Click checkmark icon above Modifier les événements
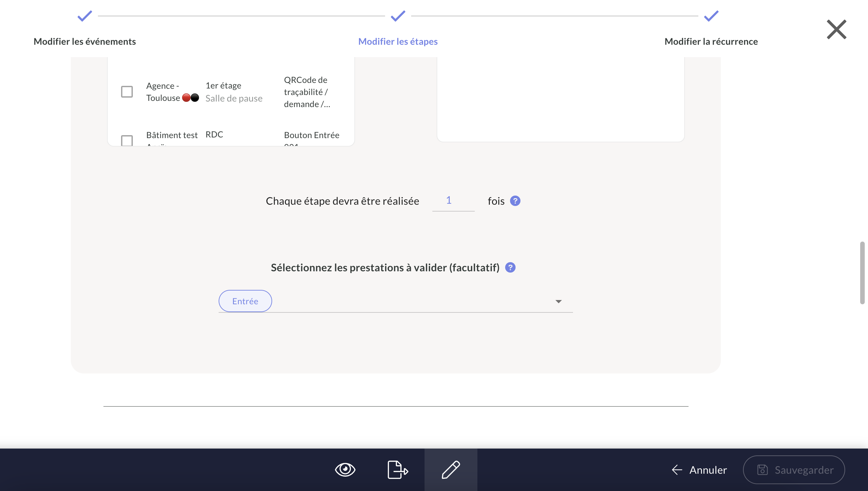The width and height of the screenshot is (868, 491). tap(85, 16)
